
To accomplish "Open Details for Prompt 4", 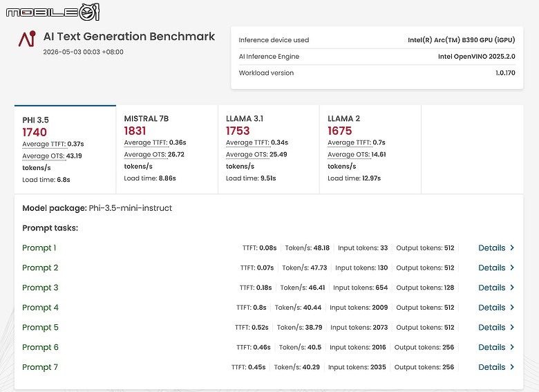I will point(496,308).
